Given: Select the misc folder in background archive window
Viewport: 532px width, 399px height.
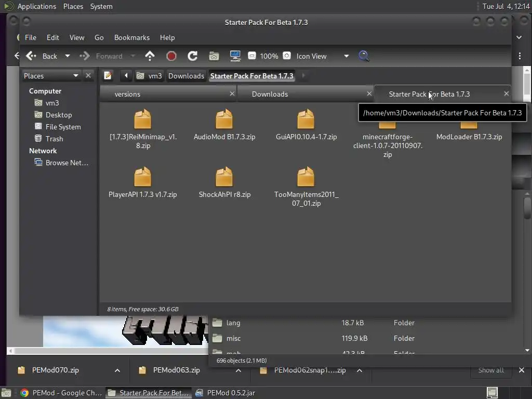Looking at the screenshot, I should [x=233, y=338].
